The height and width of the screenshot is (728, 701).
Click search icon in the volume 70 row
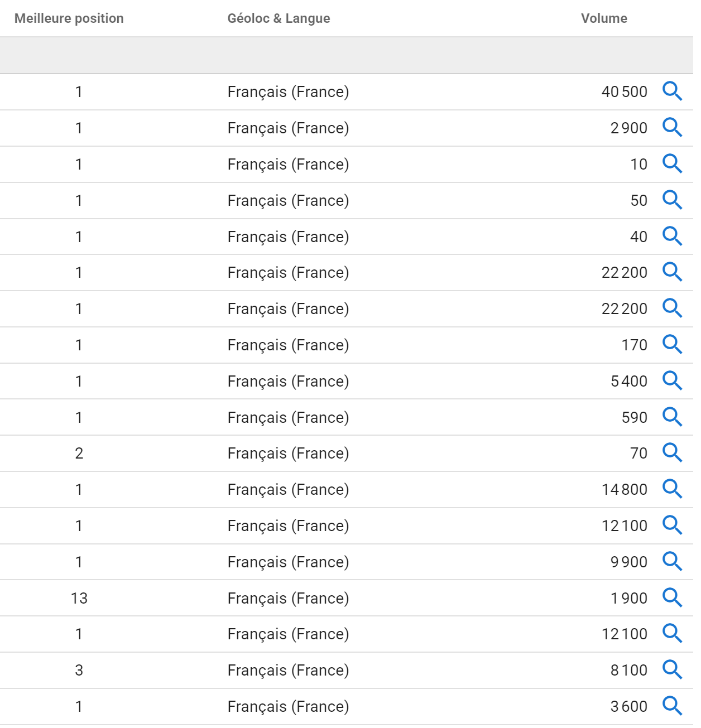click(x=672, y=452)
